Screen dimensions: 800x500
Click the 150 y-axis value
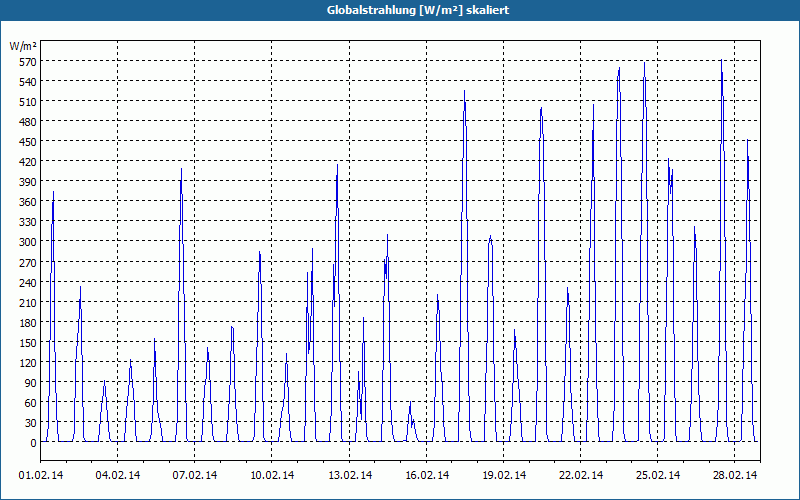tap(27, 342)
